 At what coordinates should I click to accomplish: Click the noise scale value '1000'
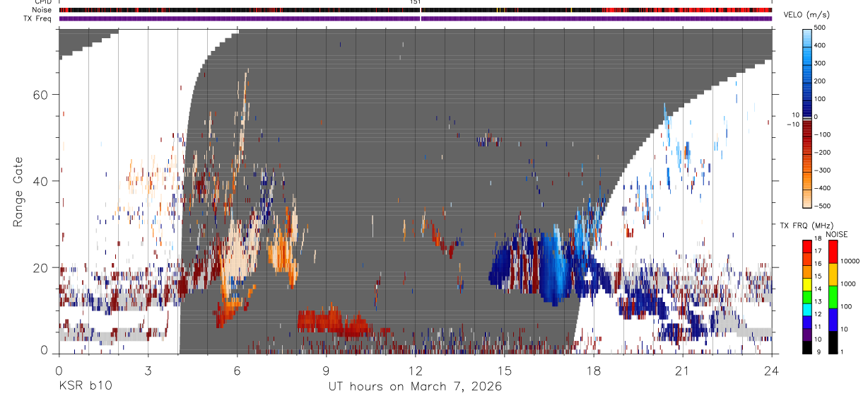click(850, 284)
